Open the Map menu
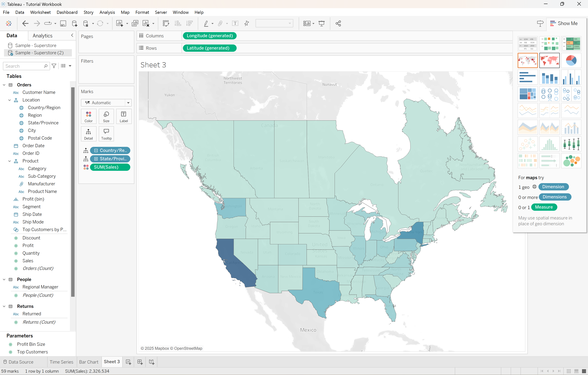 [x=125, y=12]
